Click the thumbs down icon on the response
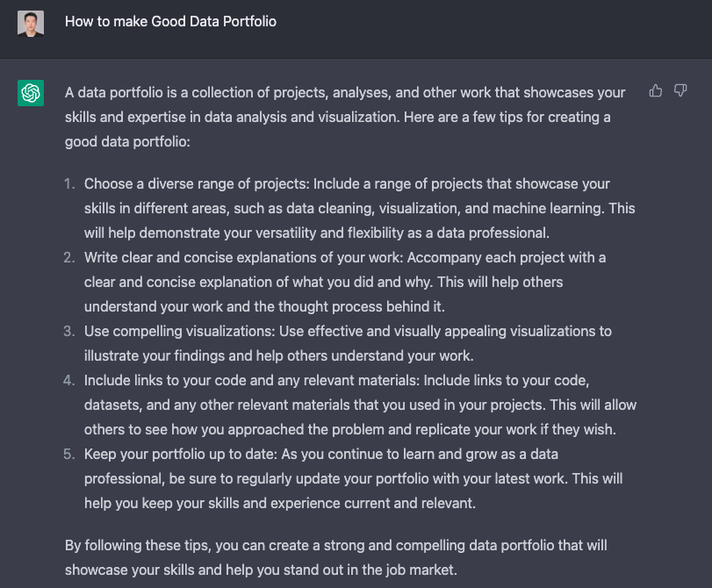712x588 pixels. click(680, 91)
